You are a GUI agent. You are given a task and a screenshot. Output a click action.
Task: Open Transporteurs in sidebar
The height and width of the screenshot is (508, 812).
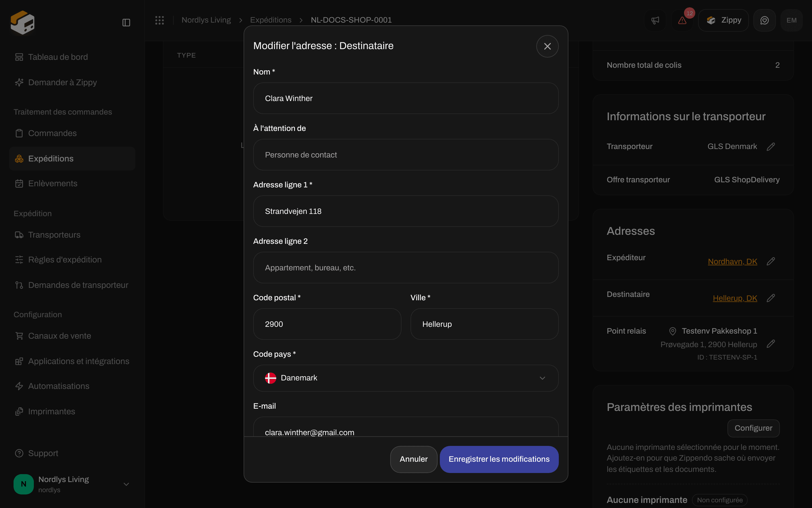(72, 235)
